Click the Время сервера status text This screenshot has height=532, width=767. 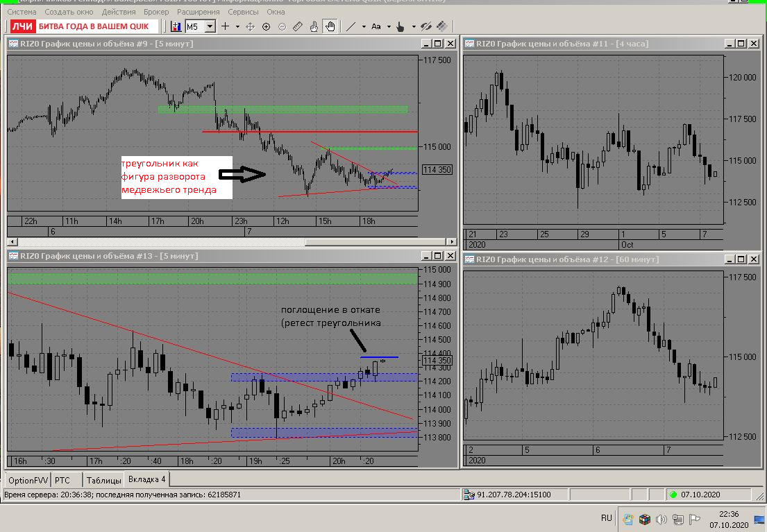(122, 495)
